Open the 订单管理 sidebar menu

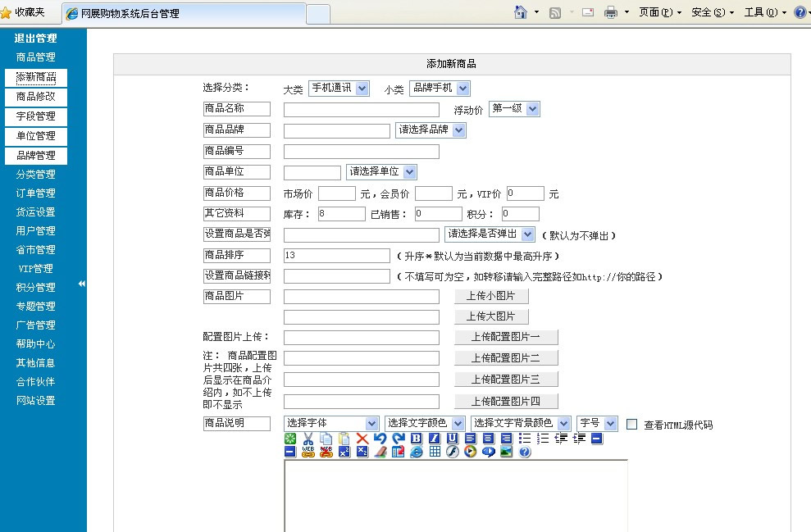pos(35,193)
